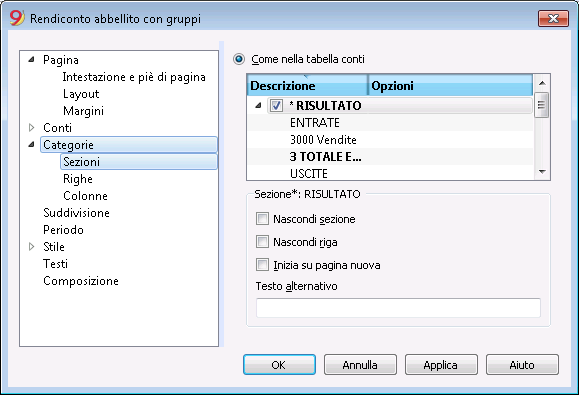Expand the Conti tree node

click(x=32, y=128)
